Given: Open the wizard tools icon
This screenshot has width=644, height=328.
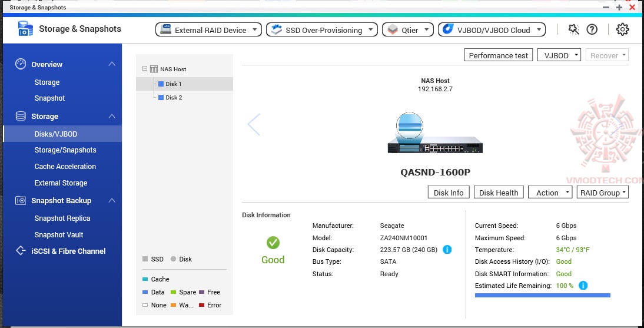Looking at the screenshot, I should click(573, 29).
